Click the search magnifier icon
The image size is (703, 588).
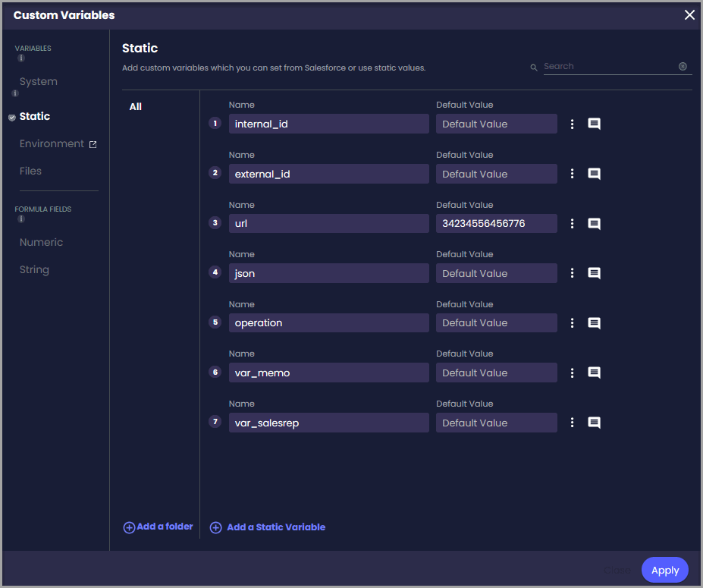(534, 68)
